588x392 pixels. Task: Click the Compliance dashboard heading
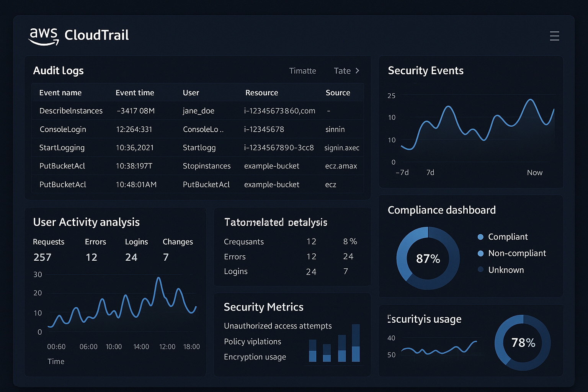(x=442, y=210)
